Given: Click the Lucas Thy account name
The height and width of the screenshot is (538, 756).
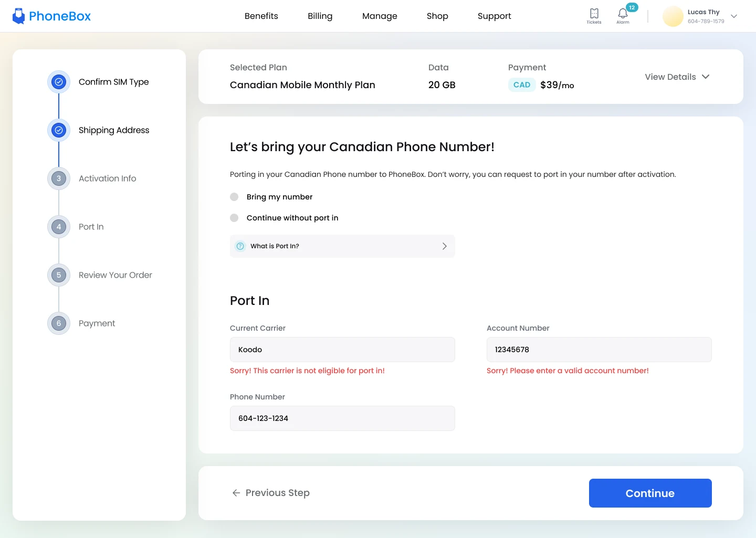Looking at the screenshot, I should point(703,12).
